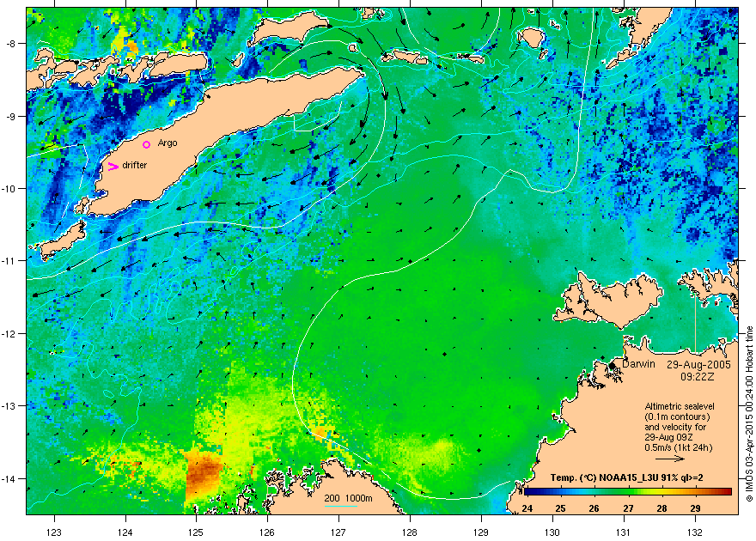This screenshot has width=756, height=541.
Task: Click the longitude axis label "132"
Action: point(695,532)
